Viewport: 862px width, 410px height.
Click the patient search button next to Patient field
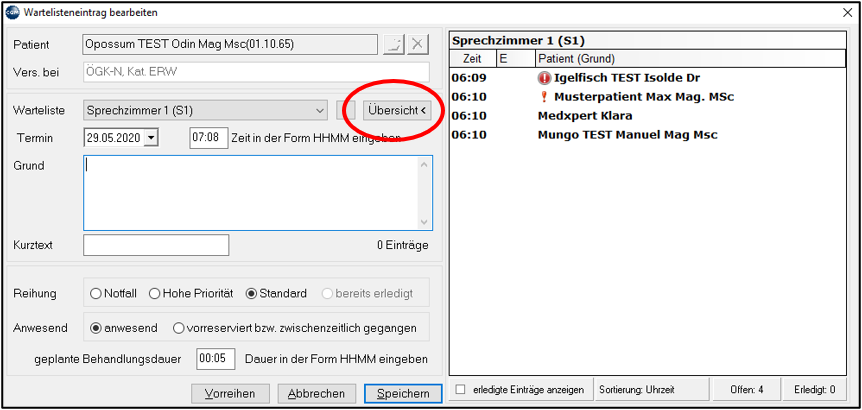394,45
